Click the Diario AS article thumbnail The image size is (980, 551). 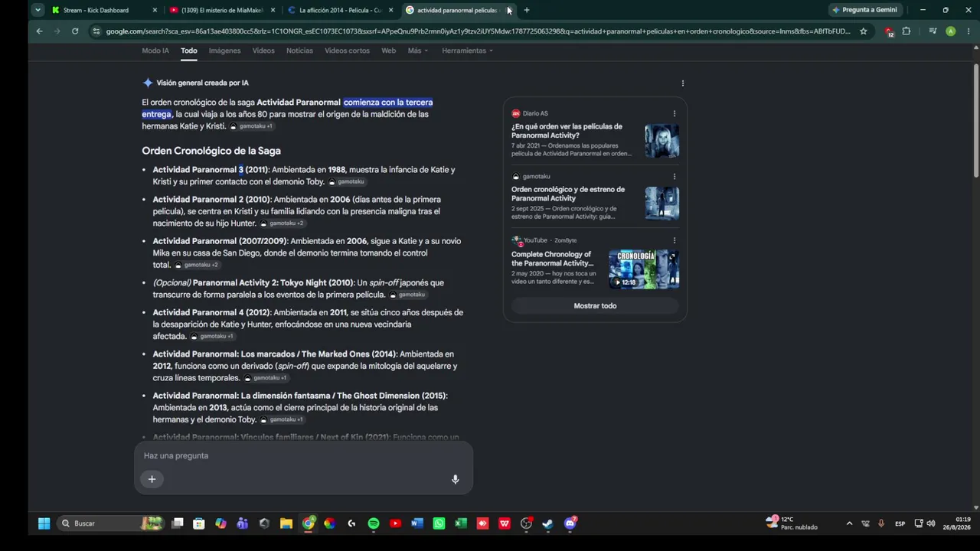click(x=661, y=141)
